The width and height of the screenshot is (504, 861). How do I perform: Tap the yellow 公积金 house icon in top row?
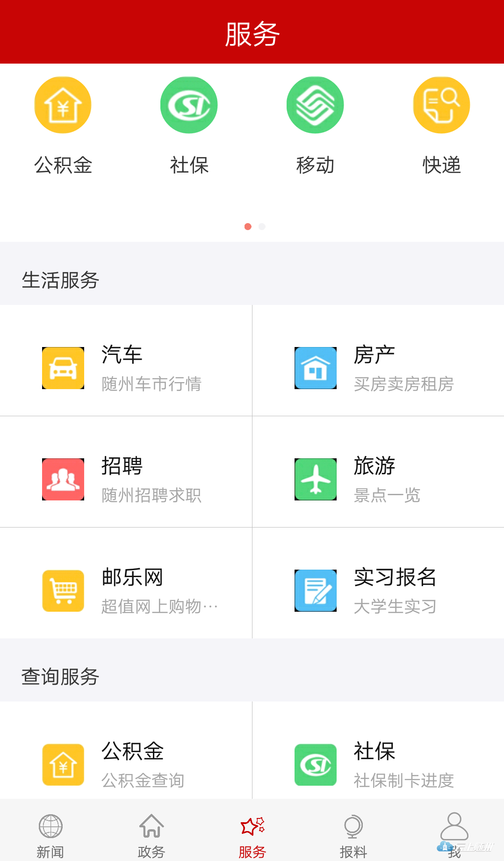tap(63, 105)
